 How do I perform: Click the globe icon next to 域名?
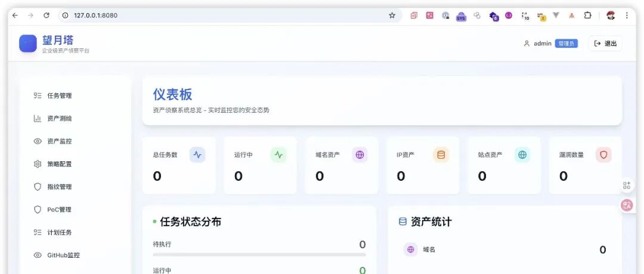(x=410, y=250)
